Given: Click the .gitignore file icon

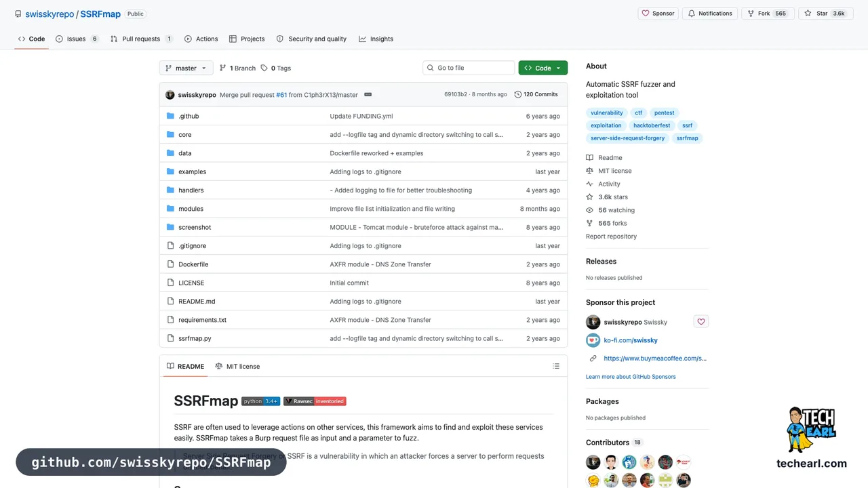Looking at the screenshot, I should pyautogui.click(x=170, y=245).
